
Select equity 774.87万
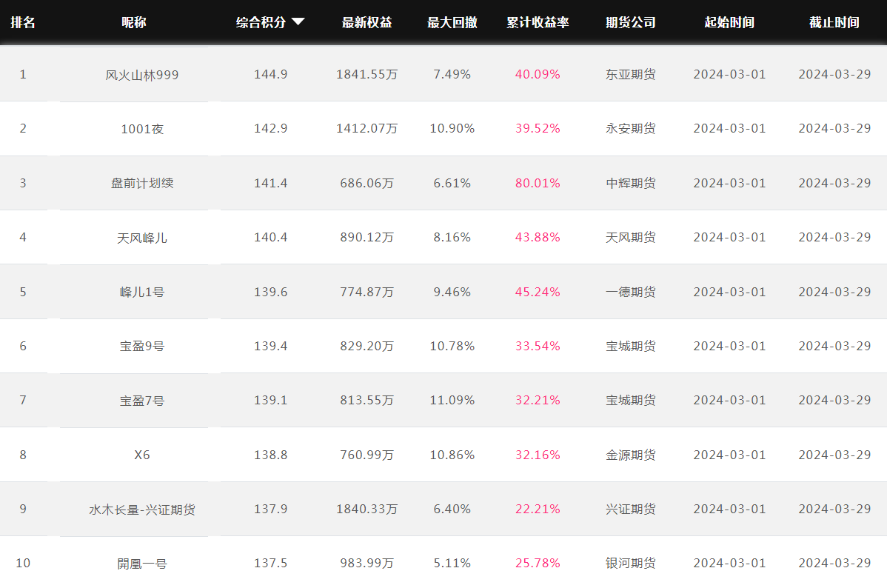(x=366, y=292)
